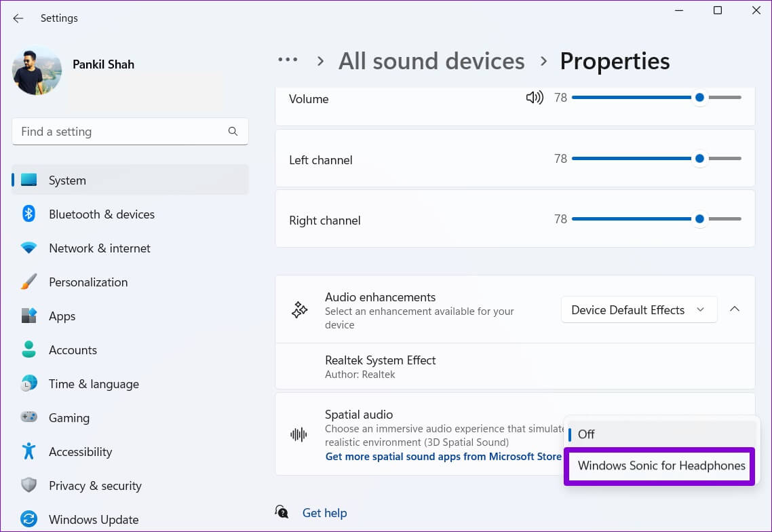Open the Device Default Effects dropdown
This screenshot has width=772, height=532.
(x=639, y=309)
